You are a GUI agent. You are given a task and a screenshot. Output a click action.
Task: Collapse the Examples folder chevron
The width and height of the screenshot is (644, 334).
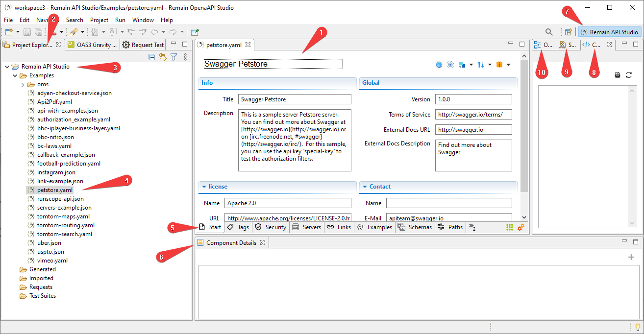click(15, 75)
